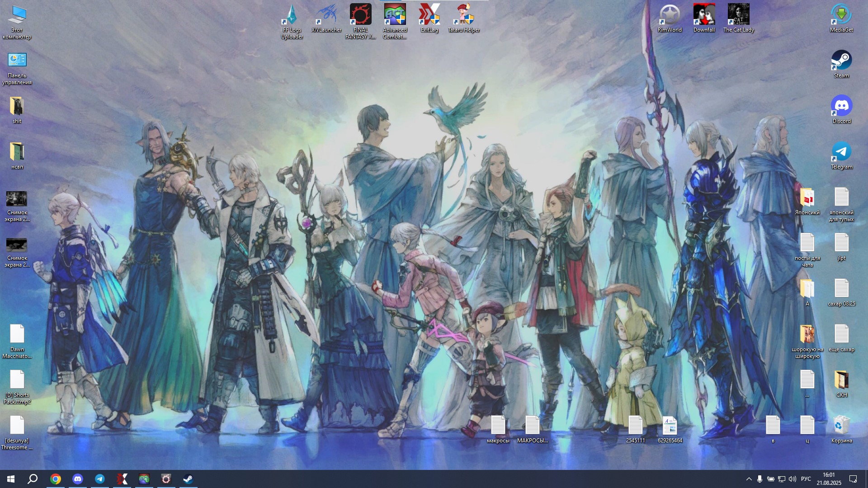Open the 'Этот компьютер' desktop icon

[17, 22]
